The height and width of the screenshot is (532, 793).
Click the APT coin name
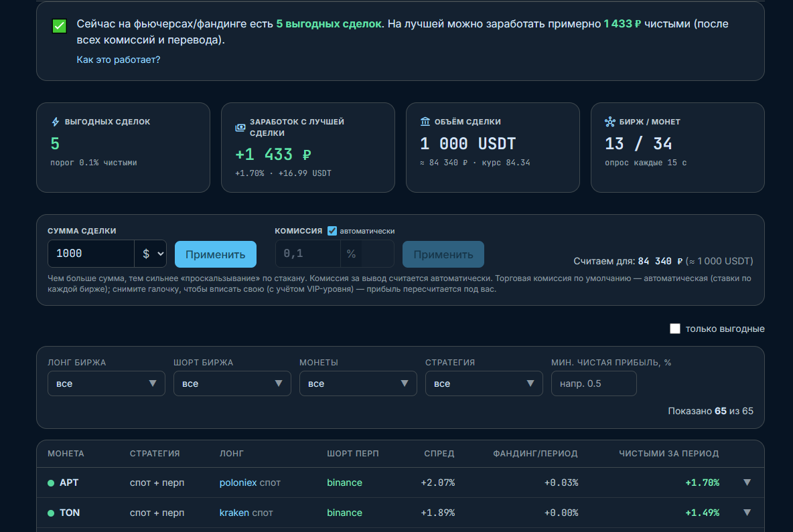point(69,482)
